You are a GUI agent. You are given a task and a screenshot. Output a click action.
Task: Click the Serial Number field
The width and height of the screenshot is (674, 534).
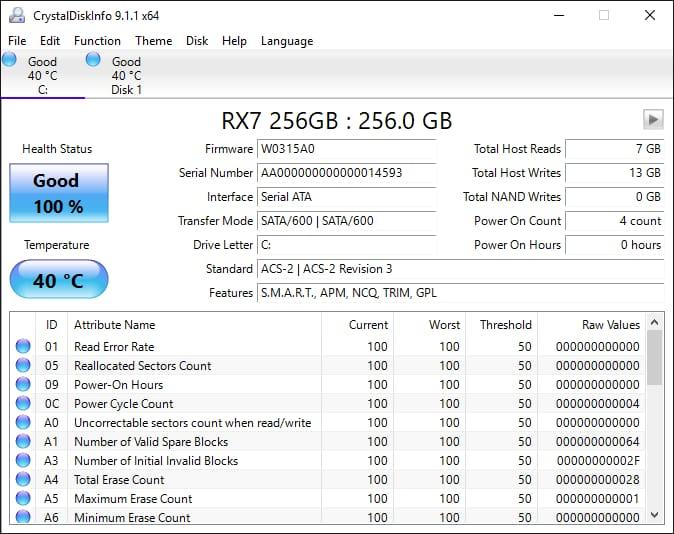coord(346,173)
